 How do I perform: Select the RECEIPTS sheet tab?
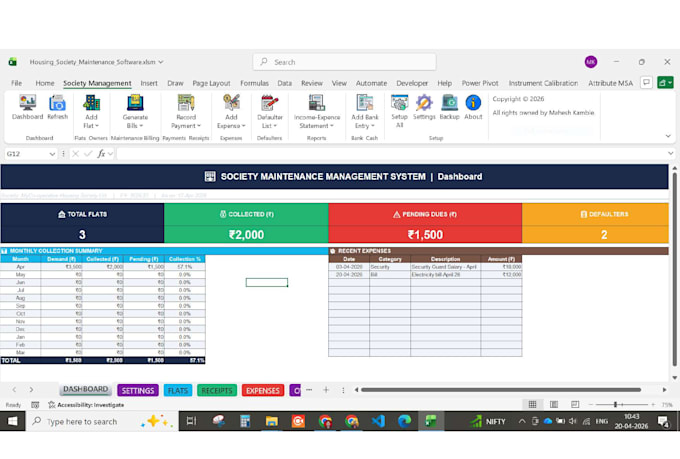[217, 390]
